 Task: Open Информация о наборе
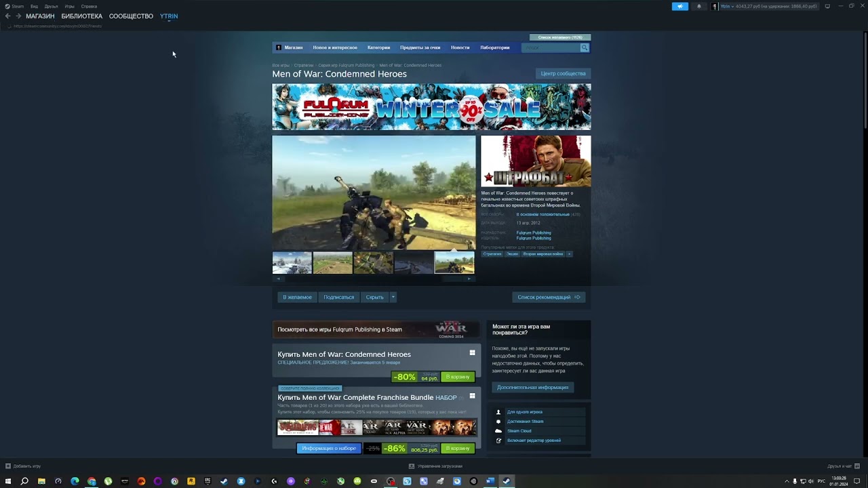click(x=329, y=448)
